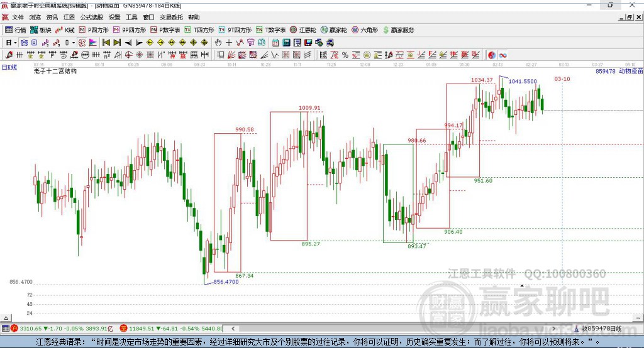Open the 板块 sector view
644x348 pixels.
click(40, 30)
